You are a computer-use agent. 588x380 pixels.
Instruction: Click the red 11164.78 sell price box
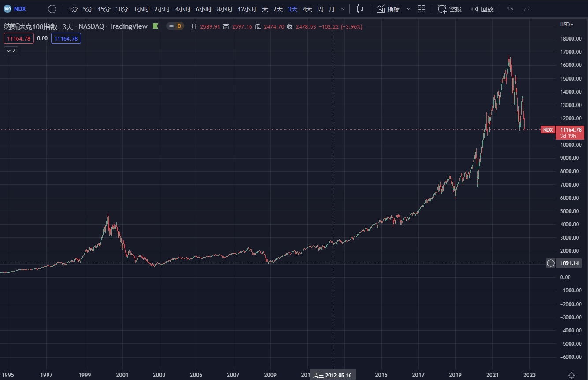18,39
